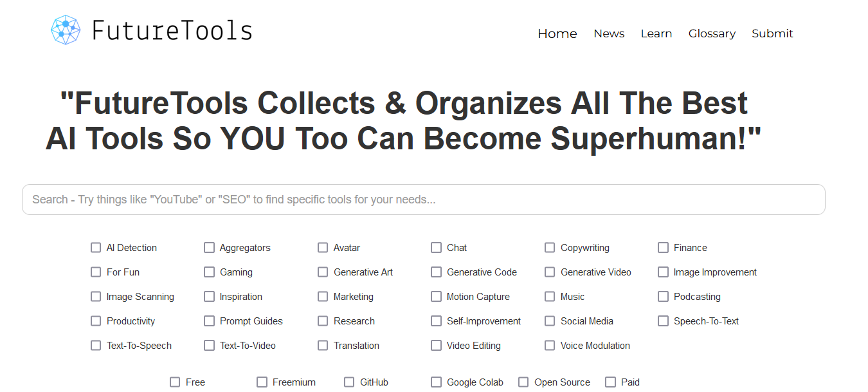Screen dimensions: 868x392
Task: Select the Copywriting filter checkbox
Action: click(550, 248)
